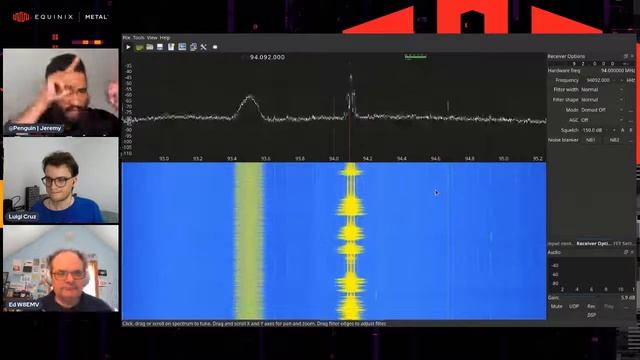
Task: Open demodulator options button beside Mode
Action: (631, 110)
